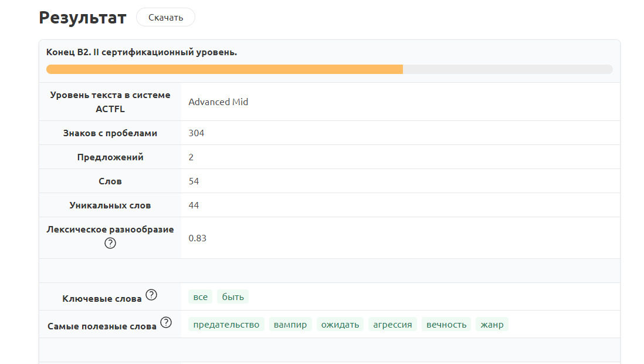Click the orange level progress bar
The height and width of the screenshot is (364, 644).
coord(225,69)
